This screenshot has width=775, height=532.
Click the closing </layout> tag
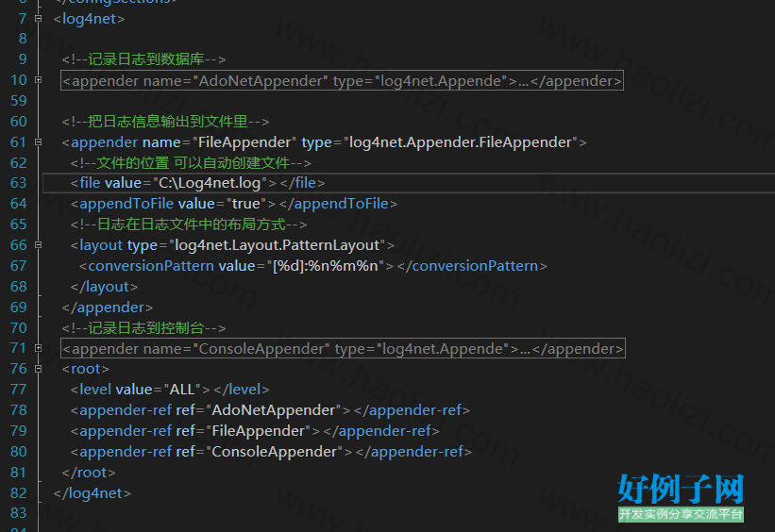point(104,287)
